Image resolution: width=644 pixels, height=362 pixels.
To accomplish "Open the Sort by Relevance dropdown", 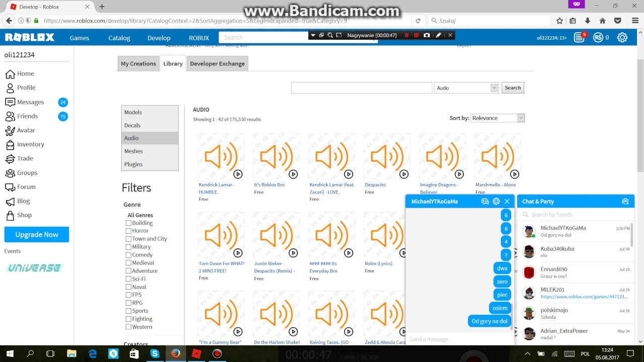I will [498, 118].
